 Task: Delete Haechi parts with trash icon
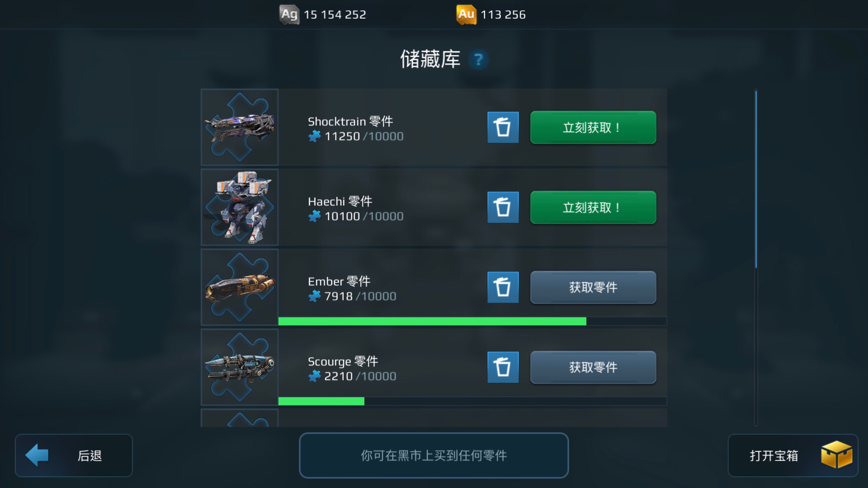click(x=503, y=207)
